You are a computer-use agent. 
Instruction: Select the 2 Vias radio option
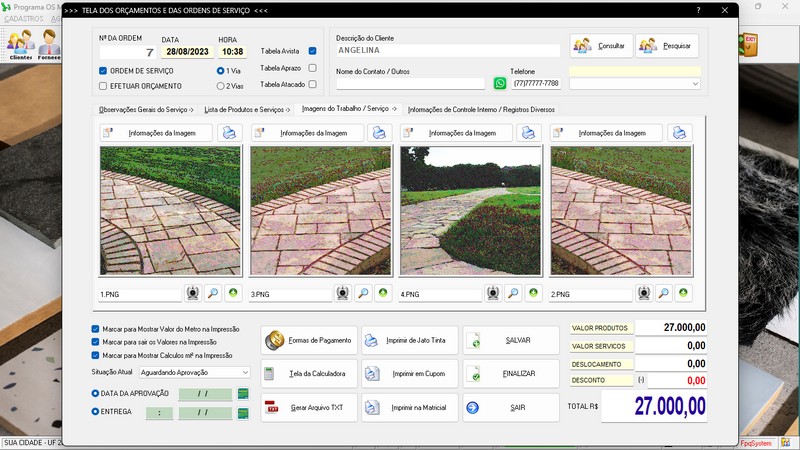tap(221, 86)
